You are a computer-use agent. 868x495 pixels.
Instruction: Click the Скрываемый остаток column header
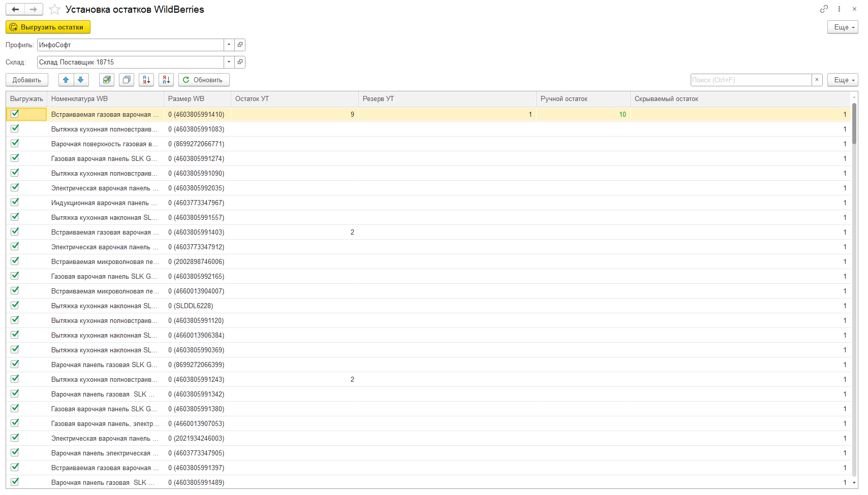[740, 98]
